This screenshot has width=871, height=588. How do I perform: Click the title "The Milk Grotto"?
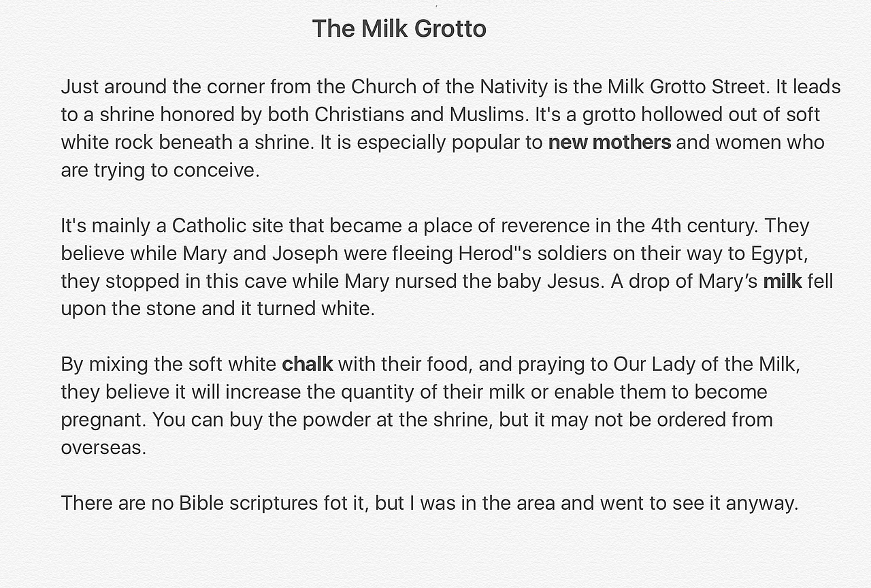tap(399, 29)
